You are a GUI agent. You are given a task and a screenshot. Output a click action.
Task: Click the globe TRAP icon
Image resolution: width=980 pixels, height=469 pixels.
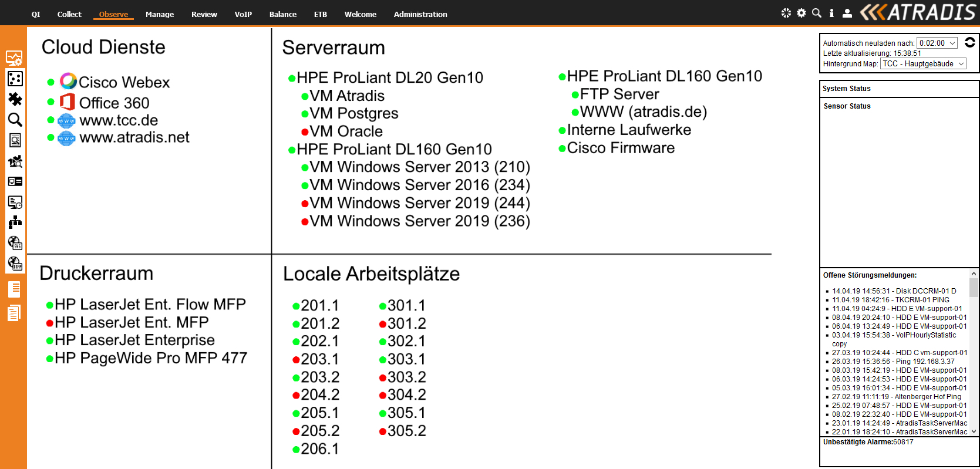click(15, 264)
